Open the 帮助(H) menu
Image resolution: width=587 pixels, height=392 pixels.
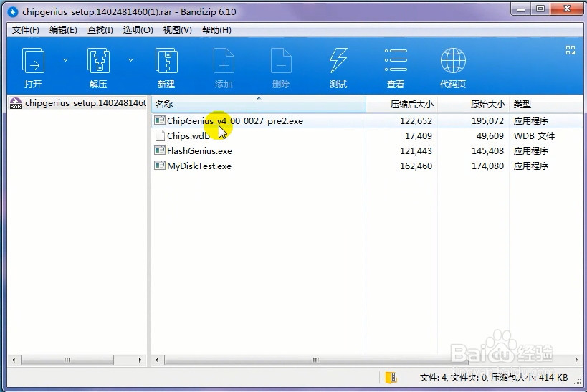tap(216, 30)
